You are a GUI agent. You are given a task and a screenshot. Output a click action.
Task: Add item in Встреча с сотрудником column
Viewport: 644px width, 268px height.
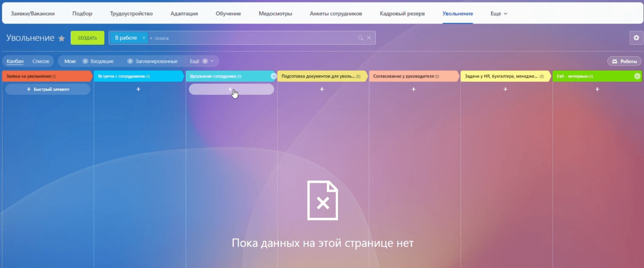[x=138, y=89]
